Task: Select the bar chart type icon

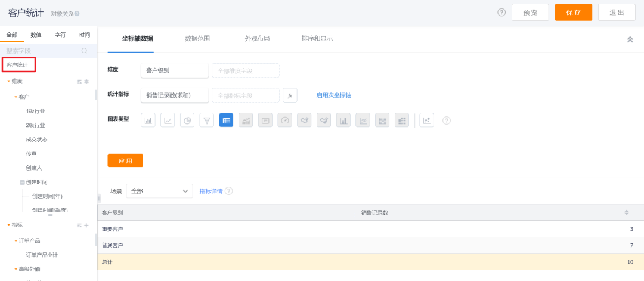Action: tap(148, 121)
